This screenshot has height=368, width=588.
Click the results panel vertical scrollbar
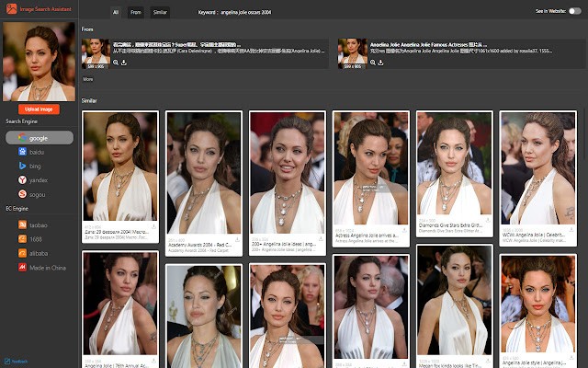(x=584, y=135)
